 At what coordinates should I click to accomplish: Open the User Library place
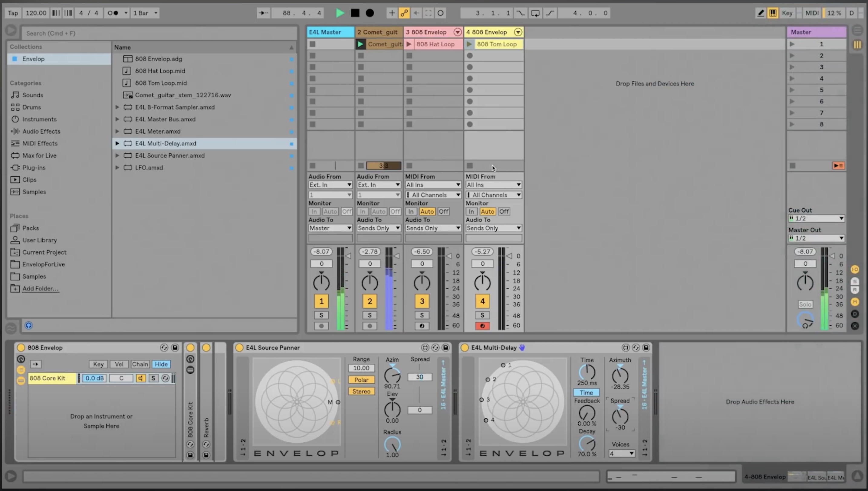click(39, 240)
